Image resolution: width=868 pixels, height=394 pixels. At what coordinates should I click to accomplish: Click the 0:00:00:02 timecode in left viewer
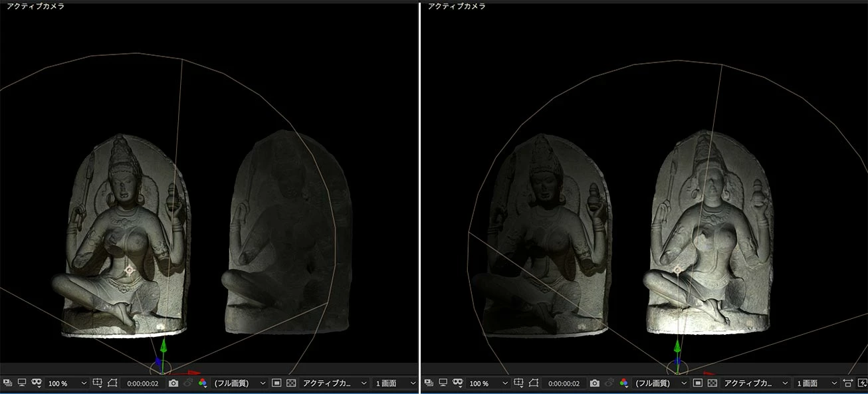coord(143,383)
